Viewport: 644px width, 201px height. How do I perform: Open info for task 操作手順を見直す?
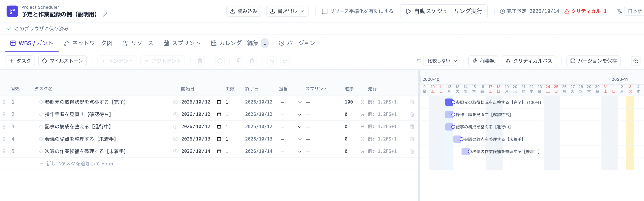click(x=175, y=114)
